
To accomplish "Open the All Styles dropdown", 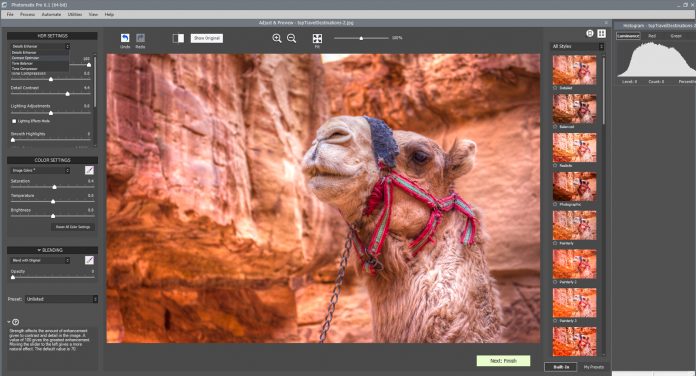I will tap(577, 46).
